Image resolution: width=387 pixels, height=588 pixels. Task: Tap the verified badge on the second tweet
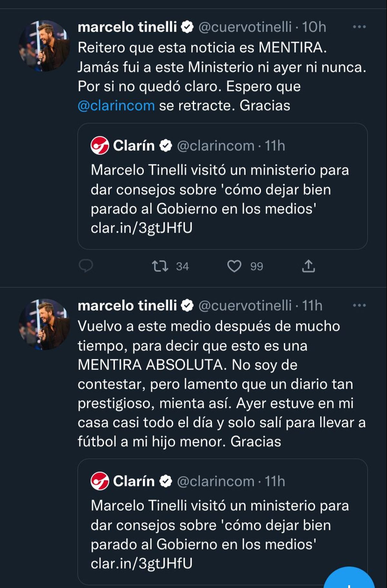point(187,305)
